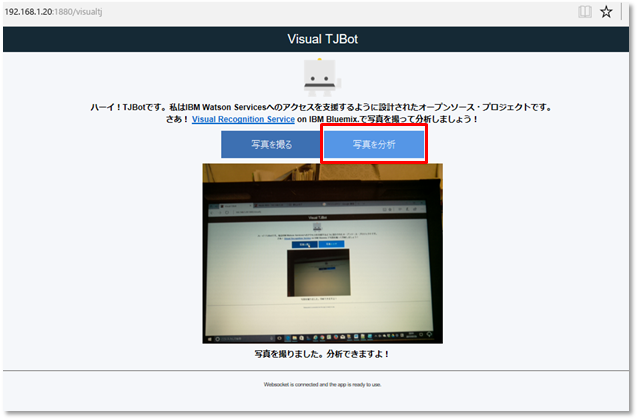Click the 写真を撮りました。分析できますよ！ status text

coord(321,354)
